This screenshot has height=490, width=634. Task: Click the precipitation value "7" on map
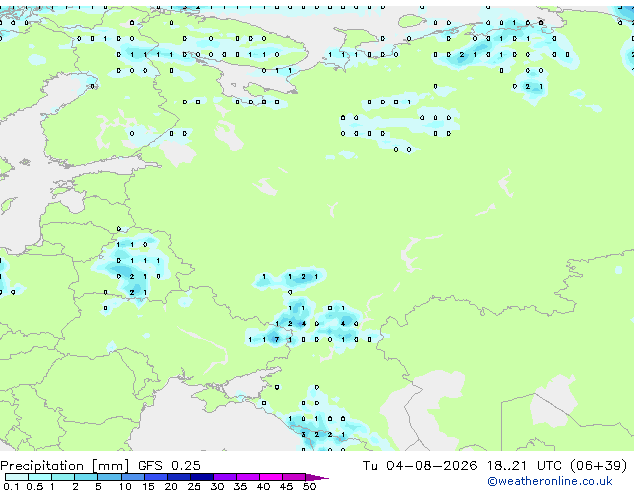click(277, 340)
